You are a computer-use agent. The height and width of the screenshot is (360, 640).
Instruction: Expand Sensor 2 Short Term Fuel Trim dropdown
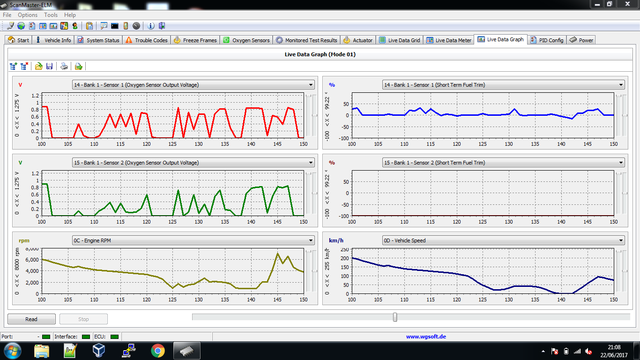[x=621, y=162]
